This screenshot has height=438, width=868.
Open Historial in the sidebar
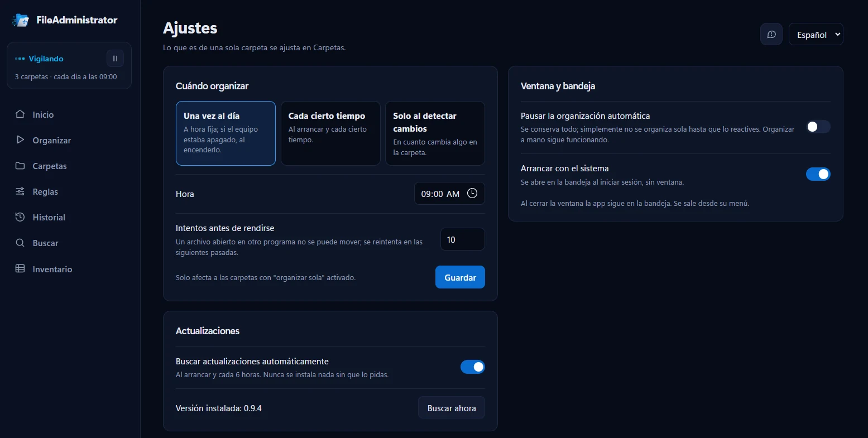click(x=69, y=217)
